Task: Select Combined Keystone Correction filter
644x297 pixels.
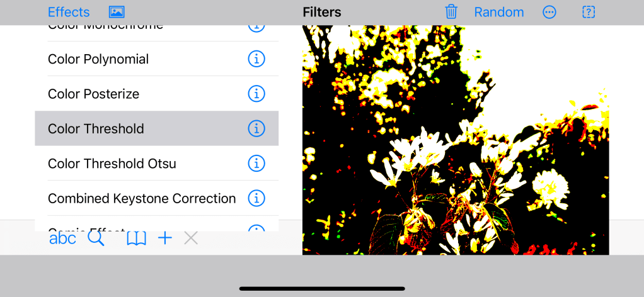Action: 142,198
